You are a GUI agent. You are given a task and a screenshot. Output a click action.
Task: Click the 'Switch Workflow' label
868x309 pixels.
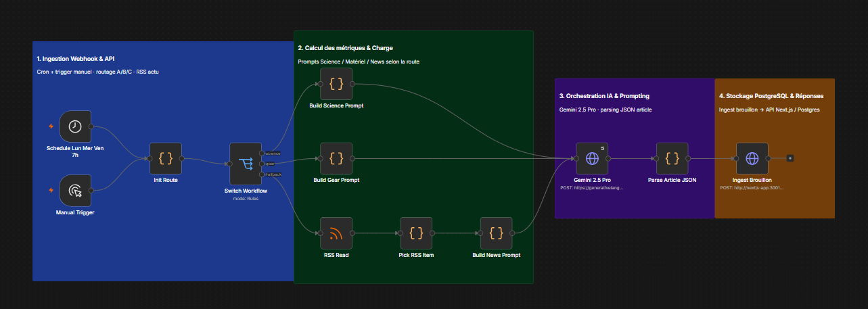(x=246, y=191)
